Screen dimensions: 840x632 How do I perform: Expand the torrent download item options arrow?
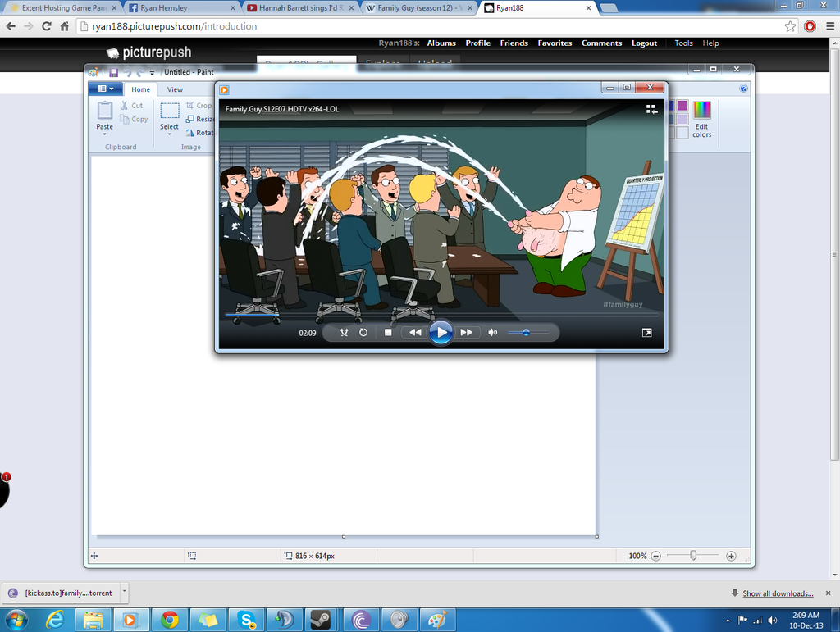point(125,592)
